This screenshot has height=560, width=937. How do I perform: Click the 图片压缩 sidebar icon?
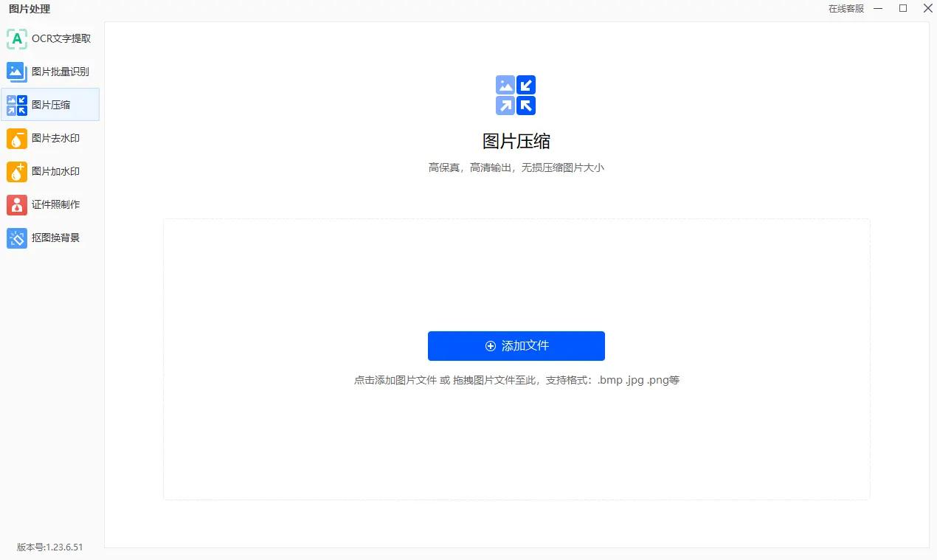[x=16, y=105]
